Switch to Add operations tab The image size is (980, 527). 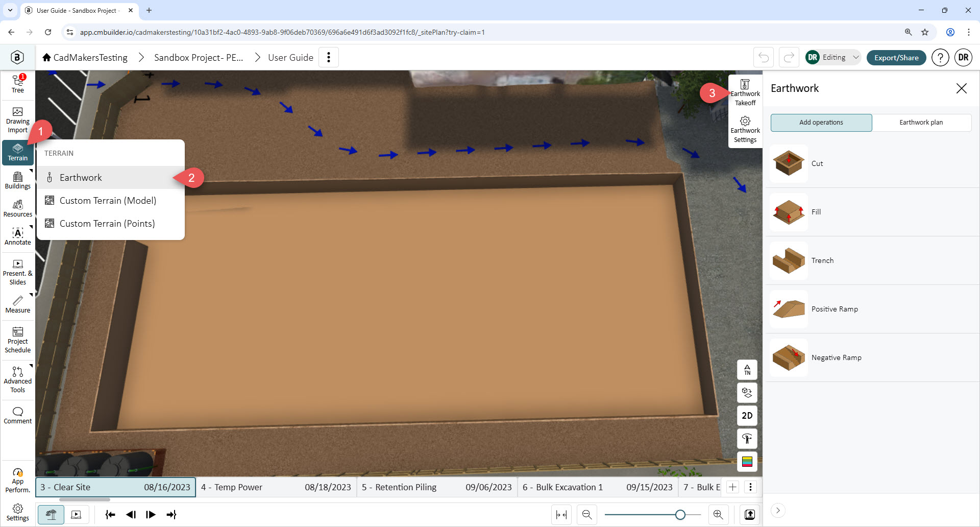click(821, 123)
